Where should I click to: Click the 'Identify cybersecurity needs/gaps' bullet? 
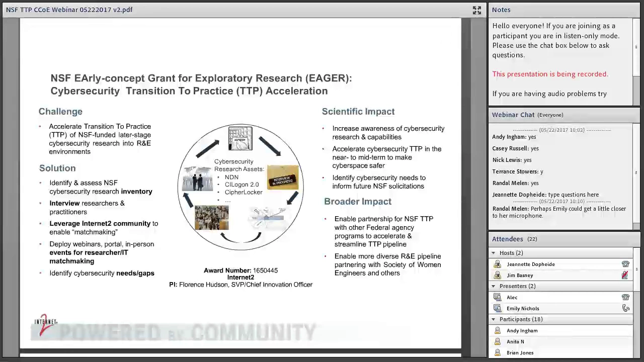tap(102, 273)
